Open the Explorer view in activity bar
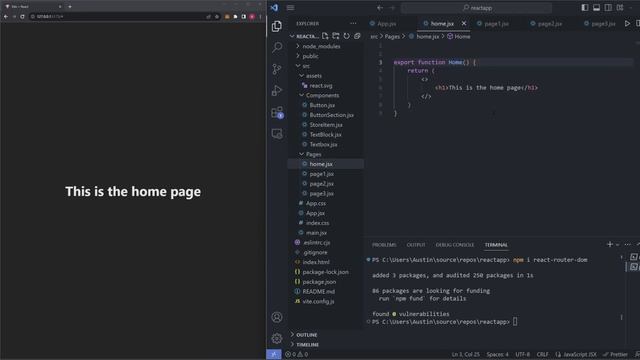Image resolution: width=640 pixels, height=360 pixels. (277, 26)
